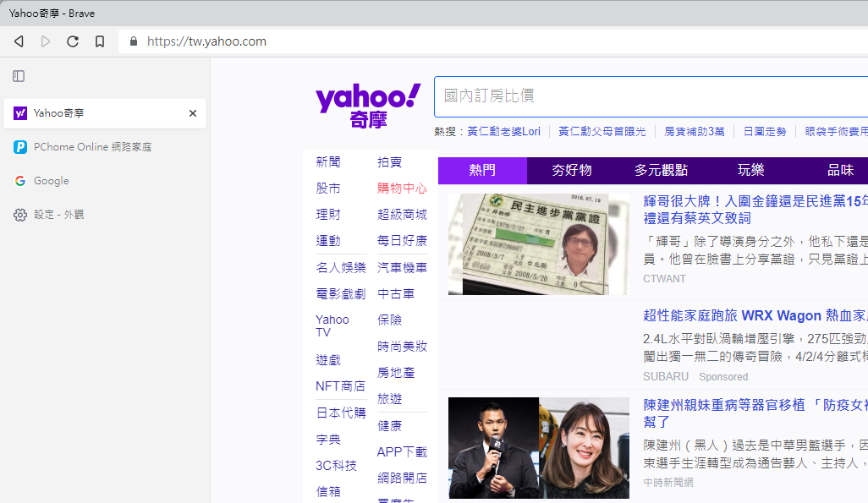The height and width of the screenshot is (503, 868).
Task: Open the 信箱 link
Action: [328, 492]
